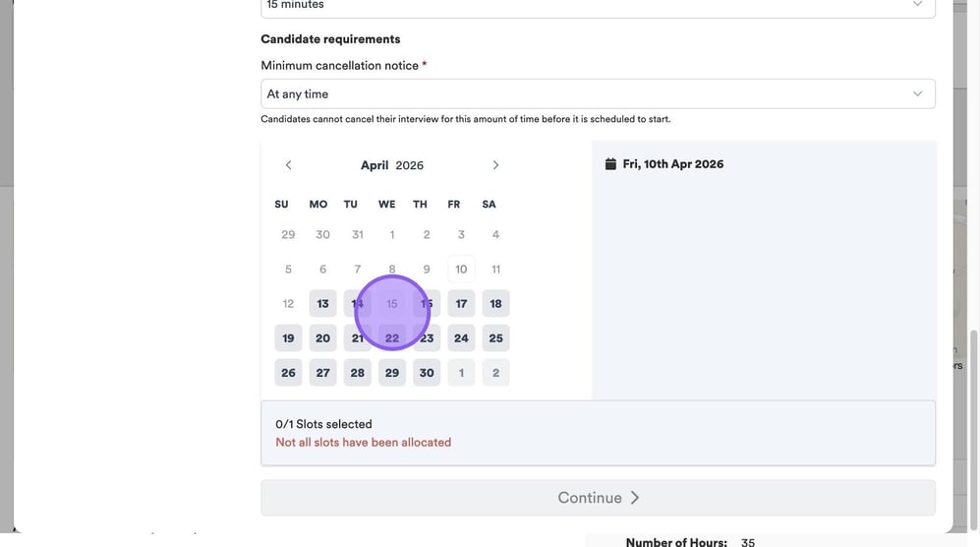Select April 17 on calendar
Image resolution: width=980 pixels, height=547 pixels.
pos(461,304)
